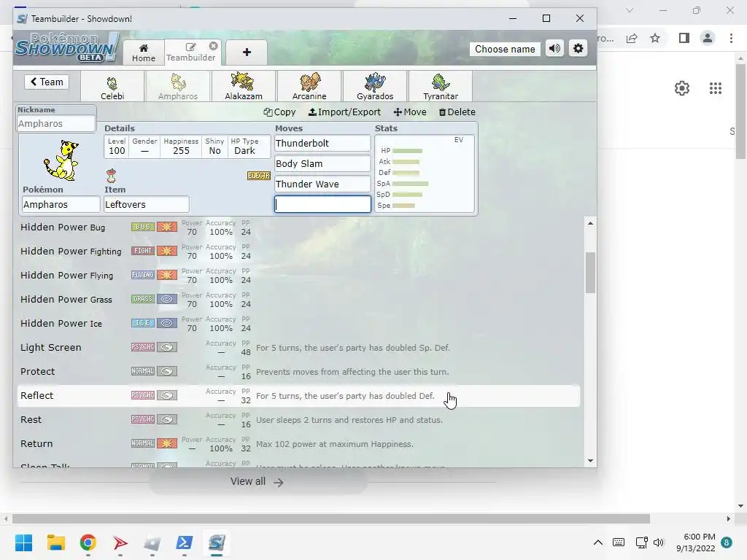Select Return from the move list
The height and width of the screenshot is (560, 747).
click(x=298, y=444)
